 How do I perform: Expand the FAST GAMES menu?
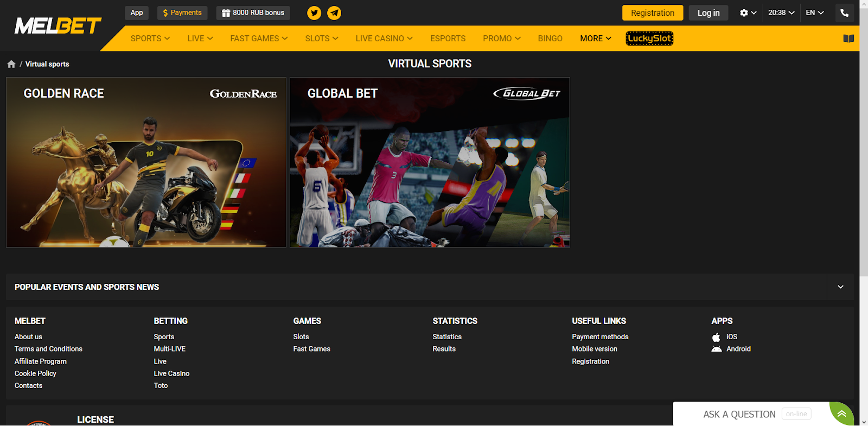259,39
